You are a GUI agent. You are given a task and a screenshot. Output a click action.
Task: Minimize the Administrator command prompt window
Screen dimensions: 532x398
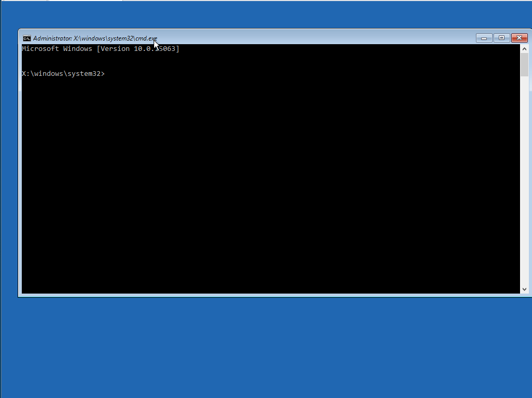(x=484, y=38)
